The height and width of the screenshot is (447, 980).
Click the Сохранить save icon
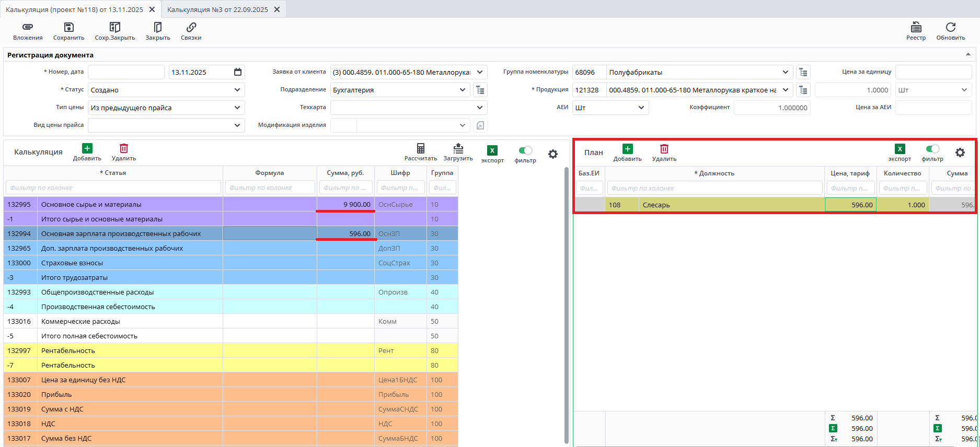coord(68,27)
